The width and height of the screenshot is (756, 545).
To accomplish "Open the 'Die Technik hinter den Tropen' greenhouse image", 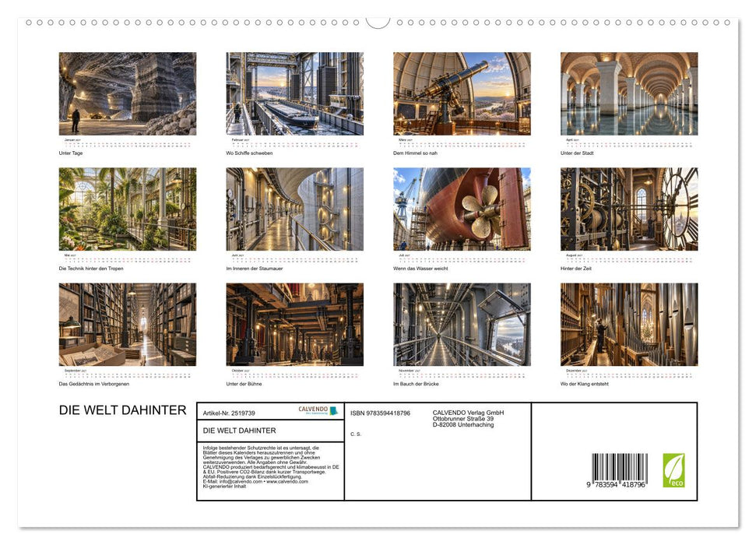I will pos(127,209).
